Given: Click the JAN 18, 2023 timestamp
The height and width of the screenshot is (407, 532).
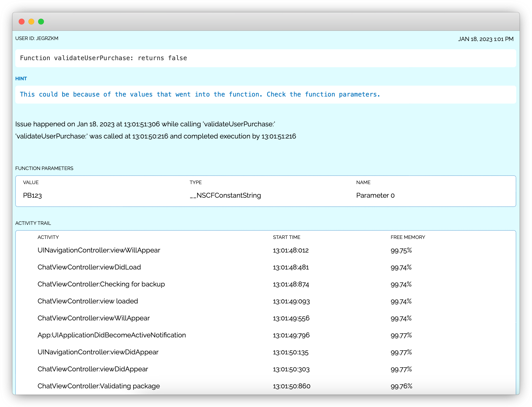Looking at the screenshot, I should [486, 39].
